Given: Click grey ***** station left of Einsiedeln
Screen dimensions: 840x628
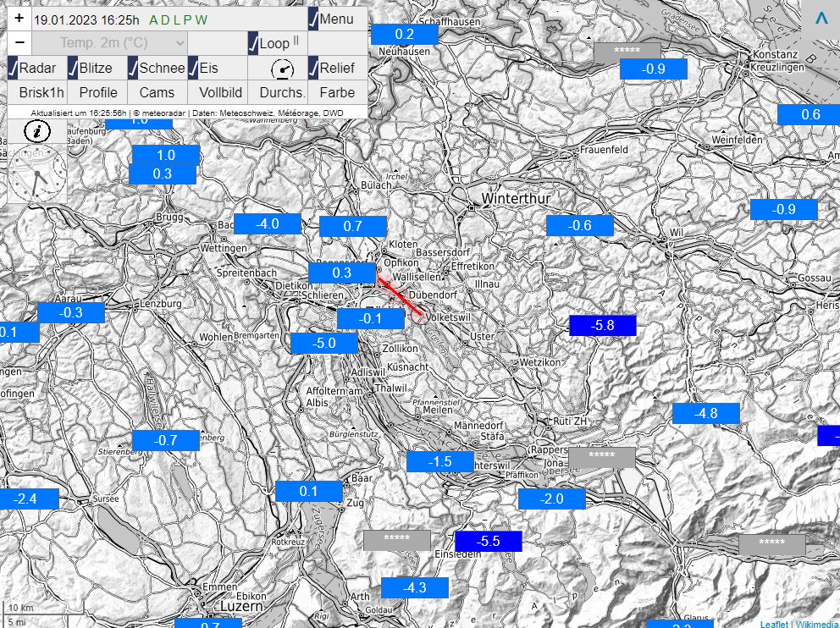Looking at the screenshot, I should (x=397, y=540).
